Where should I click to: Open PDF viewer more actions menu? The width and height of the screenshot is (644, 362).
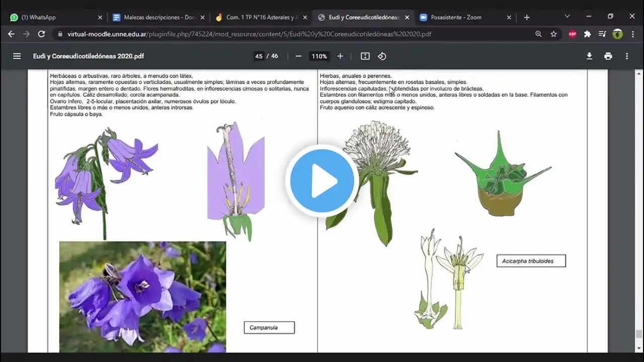[x=627, y=56]
